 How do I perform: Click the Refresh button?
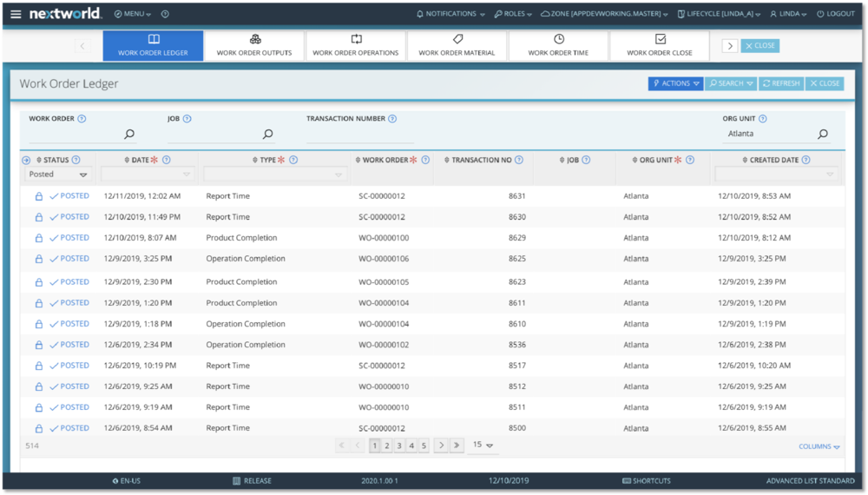[780, 83]
